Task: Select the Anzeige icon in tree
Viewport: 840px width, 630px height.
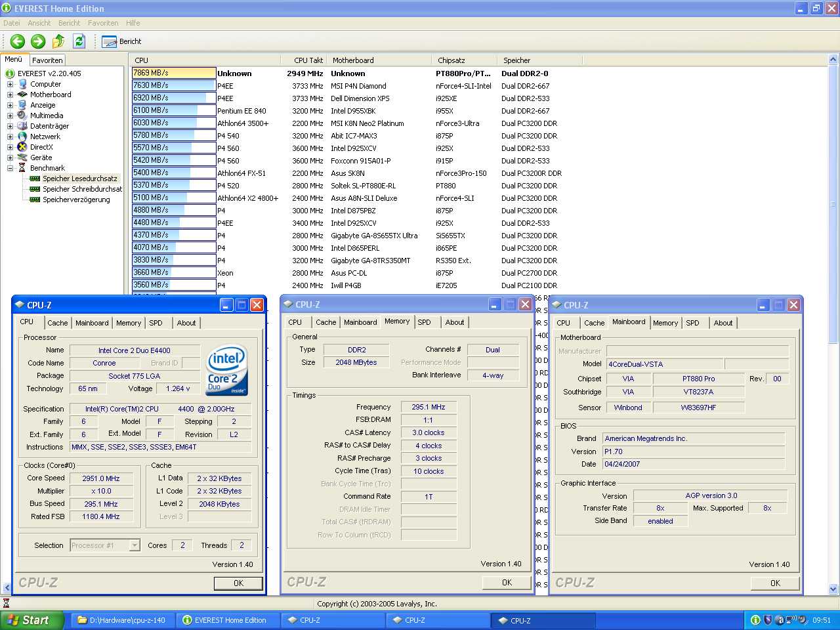Action: click(x=22, y=105)
